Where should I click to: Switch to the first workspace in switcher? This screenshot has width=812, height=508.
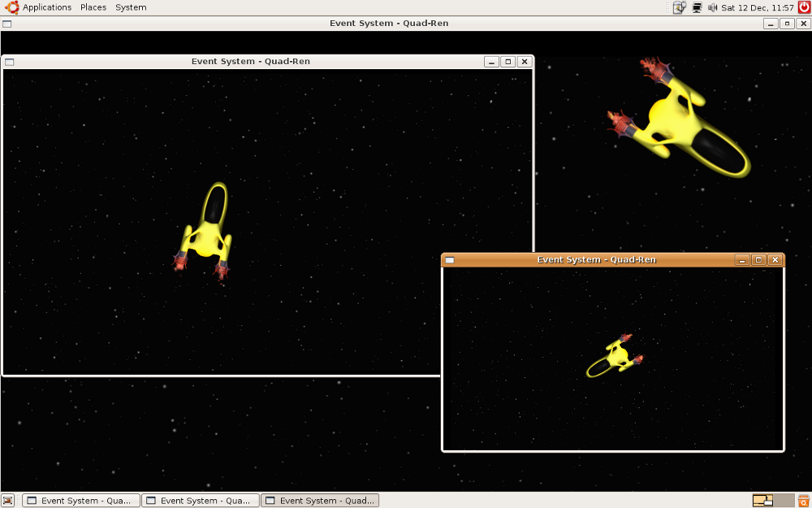[762, 501]
